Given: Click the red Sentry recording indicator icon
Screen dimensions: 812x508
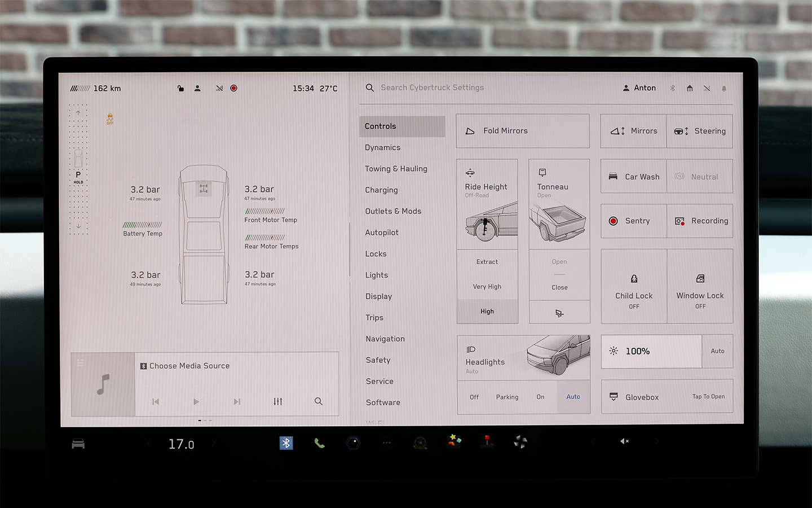Looking at the screenshot, I should point(233,89).
